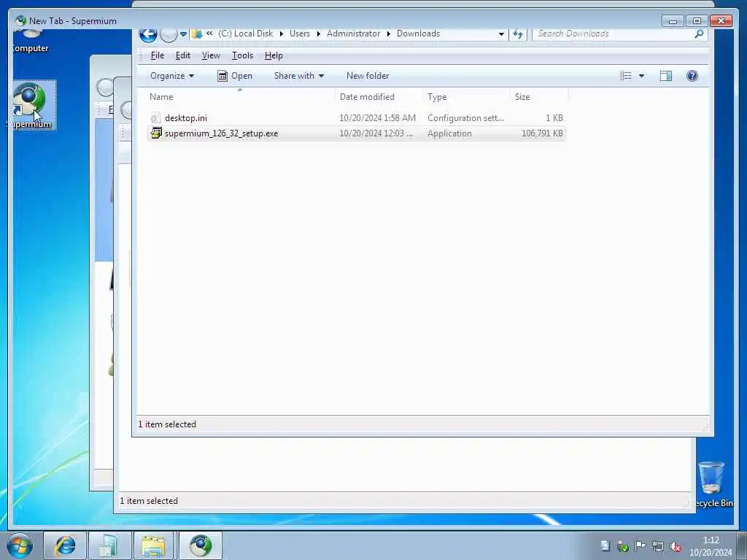The width and height of the screenshot is (747, 560).
Task: Open recent locations dropdown beside forward arrow
Action: click(x=183, y=34)
